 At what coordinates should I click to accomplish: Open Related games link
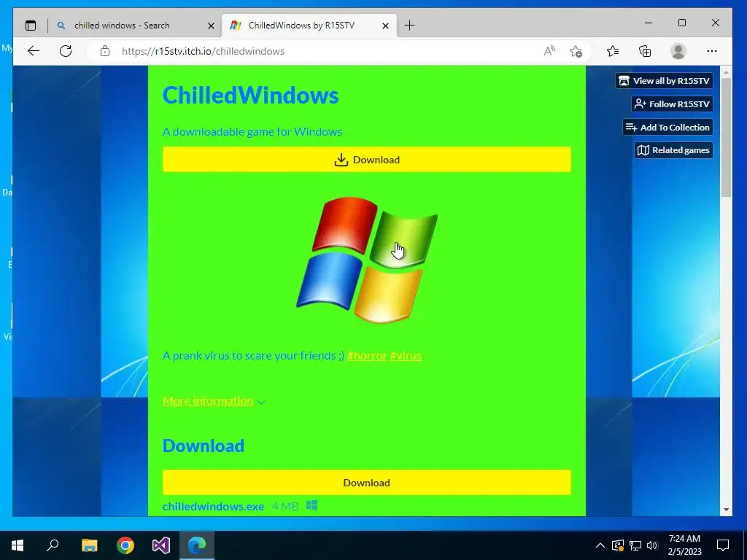(673, 150)
